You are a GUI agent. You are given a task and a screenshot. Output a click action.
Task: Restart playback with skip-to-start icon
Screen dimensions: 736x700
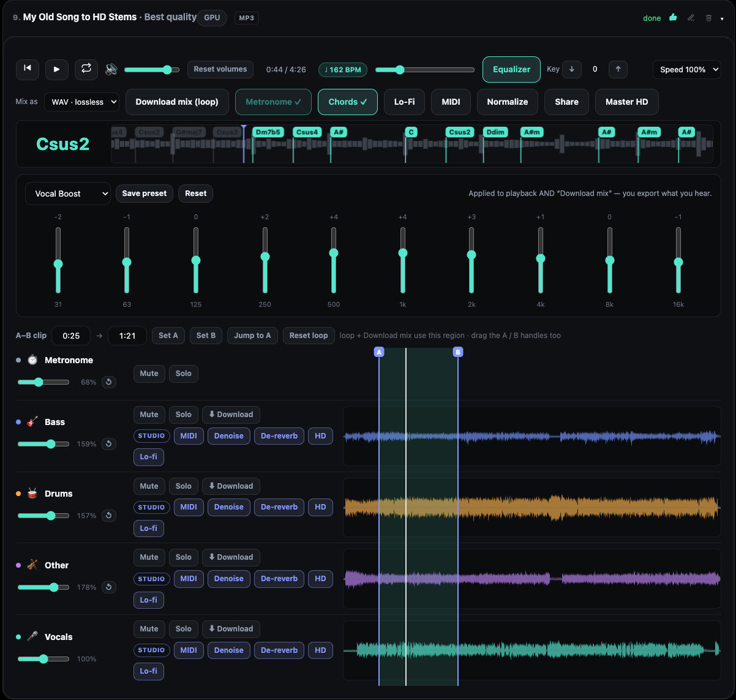pos(28,69)
